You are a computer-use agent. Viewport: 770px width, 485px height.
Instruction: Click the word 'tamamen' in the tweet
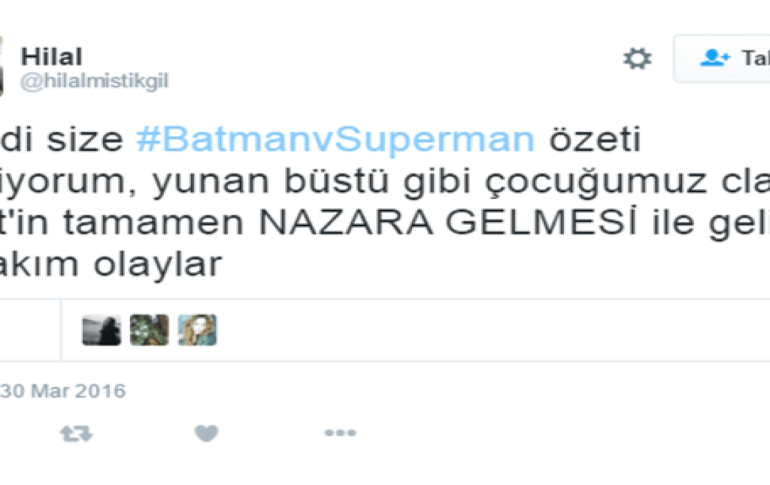pos(153,223)
